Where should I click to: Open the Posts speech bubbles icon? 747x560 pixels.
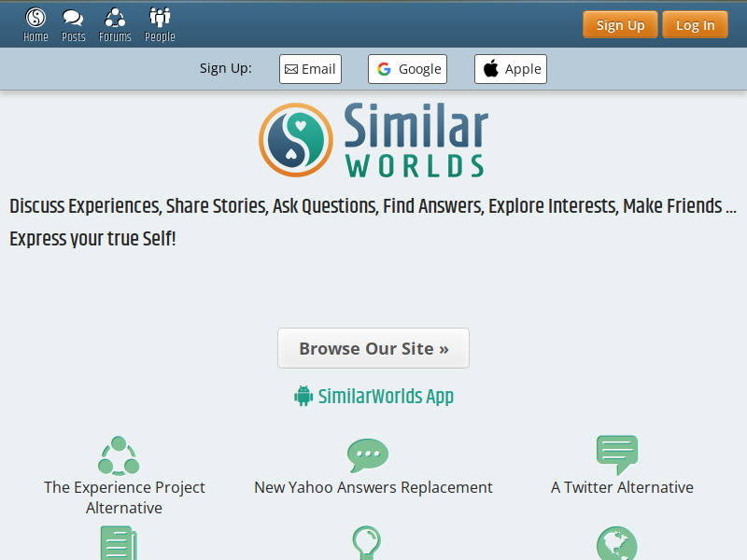73,18
